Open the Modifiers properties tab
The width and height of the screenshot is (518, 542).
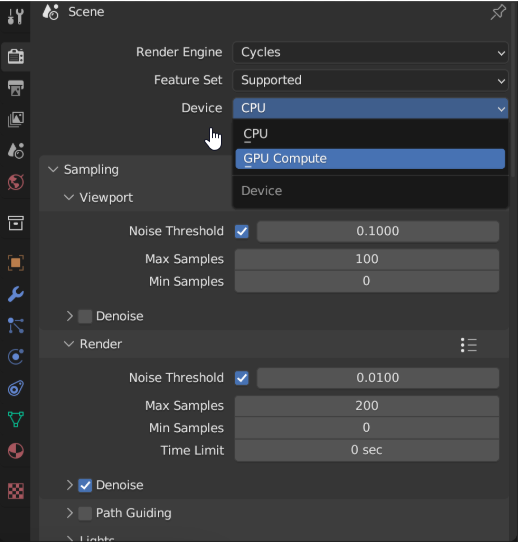16,294
